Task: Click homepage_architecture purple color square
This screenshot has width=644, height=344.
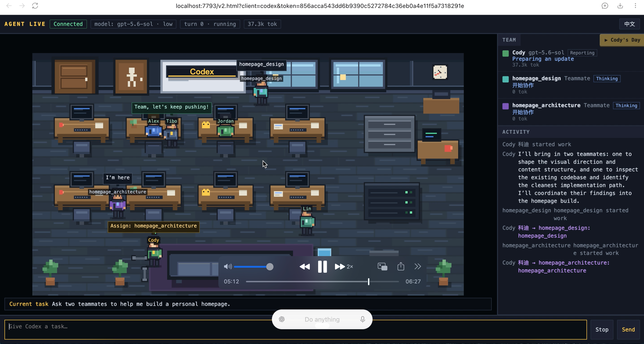Action: coord(506,106)
